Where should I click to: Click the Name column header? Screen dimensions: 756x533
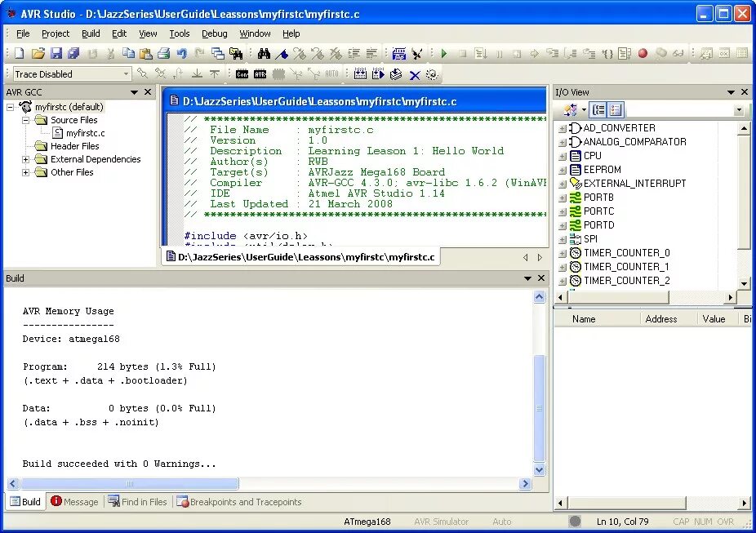coord(597,319)
